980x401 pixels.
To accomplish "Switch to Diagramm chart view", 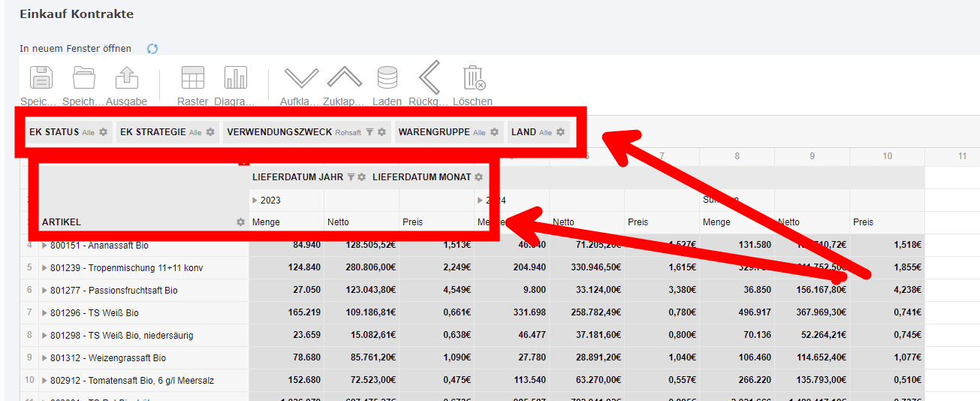I will [235, 78].
